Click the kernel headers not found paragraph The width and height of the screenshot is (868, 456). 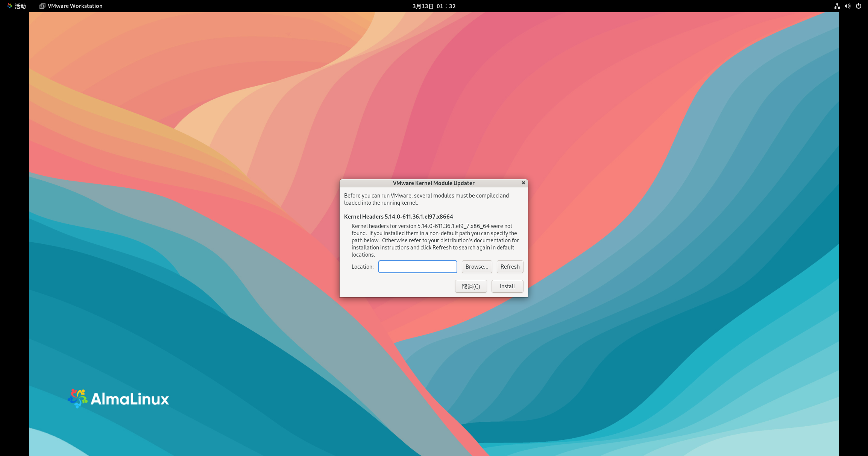435,240
